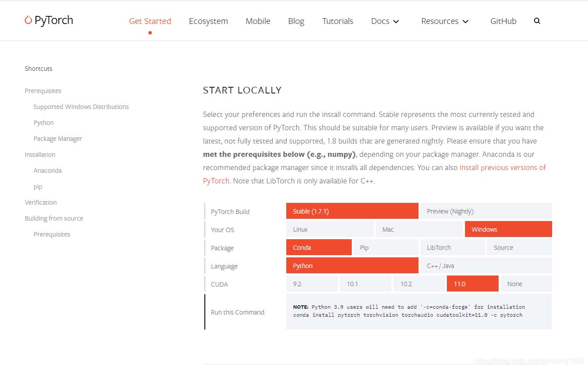Click the 'Package' row label

tap(222, 248)
